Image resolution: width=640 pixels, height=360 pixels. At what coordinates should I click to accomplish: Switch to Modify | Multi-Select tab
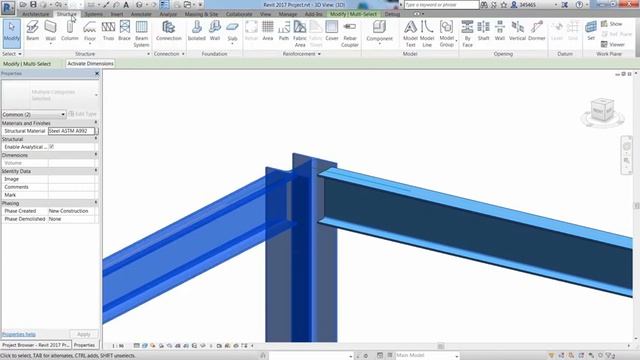[x=353, y=14]
